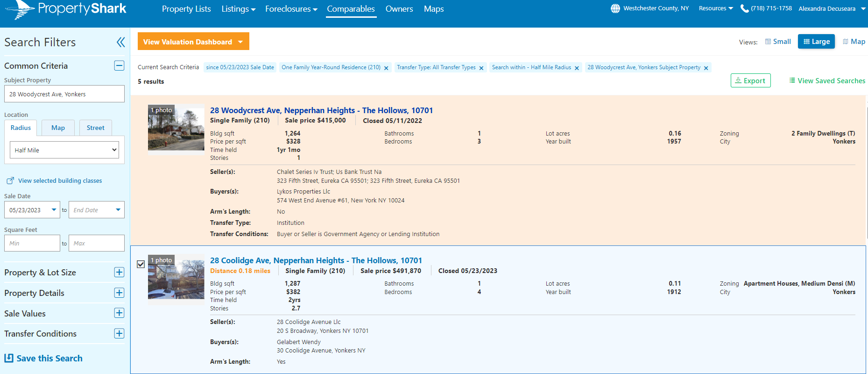
Task: Click the save icon beside Save this Search
Action: pyautogui.click(x=9, y=358)
